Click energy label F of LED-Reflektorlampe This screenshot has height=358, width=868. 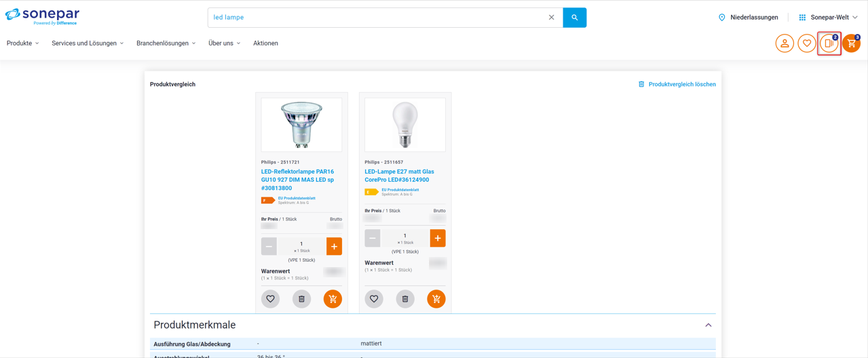pos(268,201)
